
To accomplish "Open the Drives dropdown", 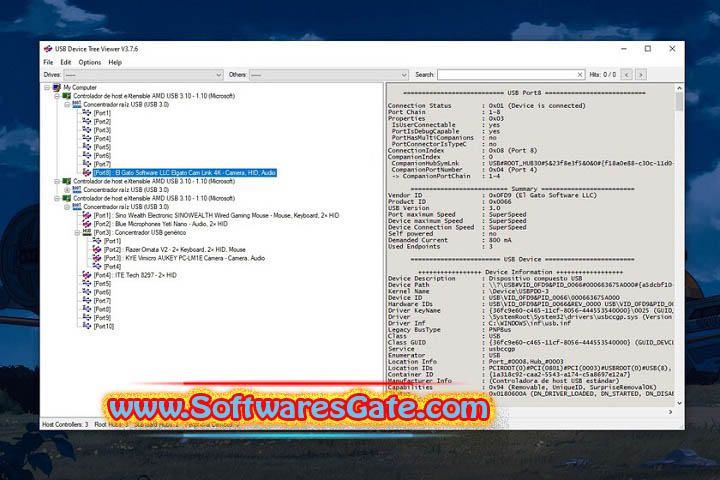I will tap(143, 74).
